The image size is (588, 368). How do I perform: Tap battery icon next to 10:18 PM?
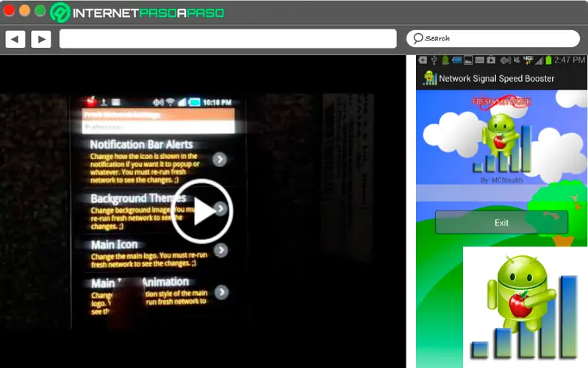tap(194, 102)
